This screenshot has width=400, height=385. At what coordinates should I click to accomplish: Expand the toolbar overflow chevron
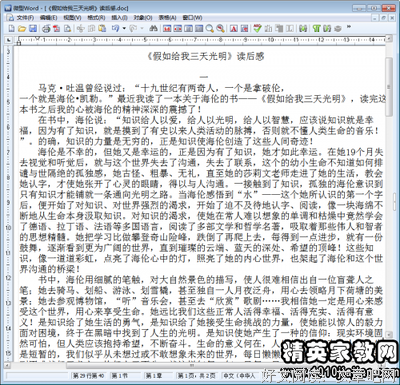(x=349, y=27)
